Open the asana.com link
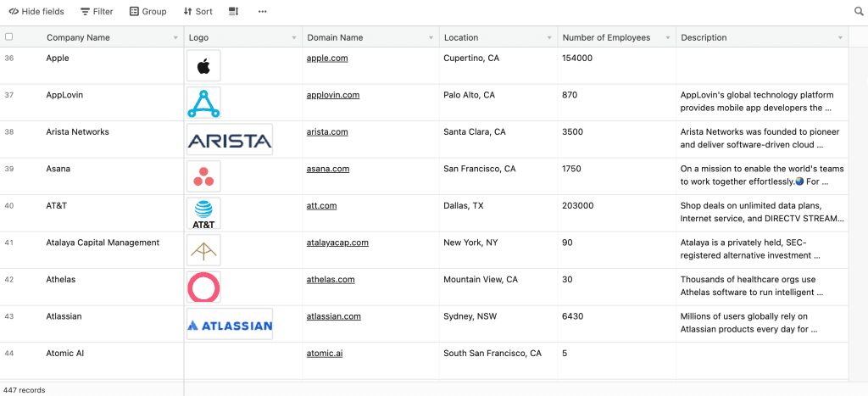 [328, 169]
